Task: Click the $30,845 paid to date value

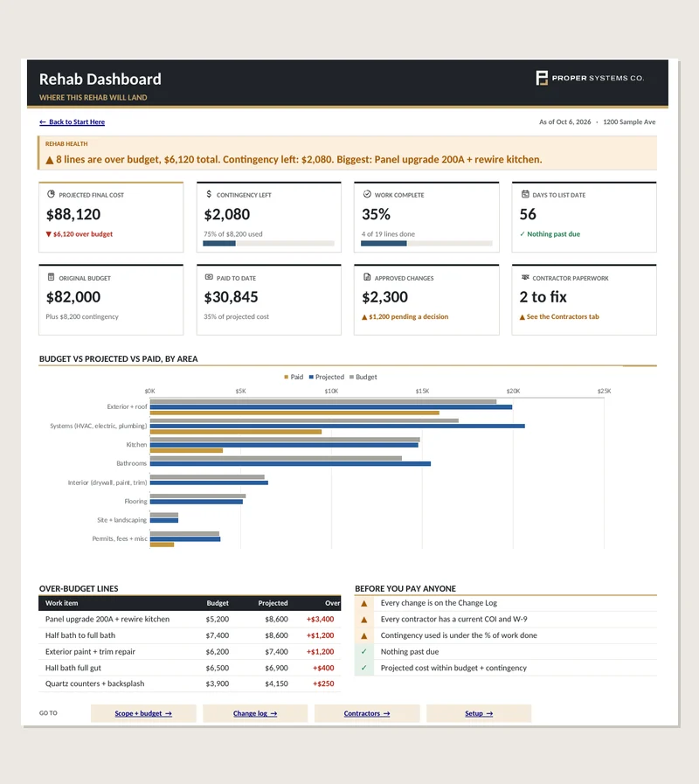Action: [231, 297]
